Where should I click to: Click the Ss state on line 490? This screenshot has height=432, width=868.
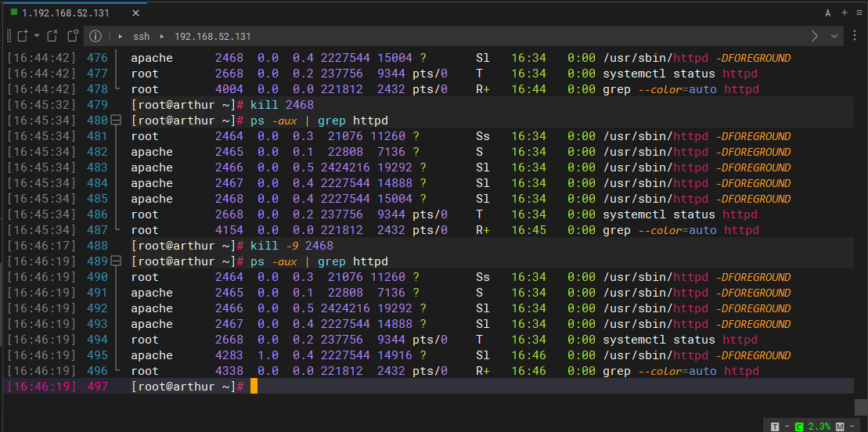[x=483, y=277]
